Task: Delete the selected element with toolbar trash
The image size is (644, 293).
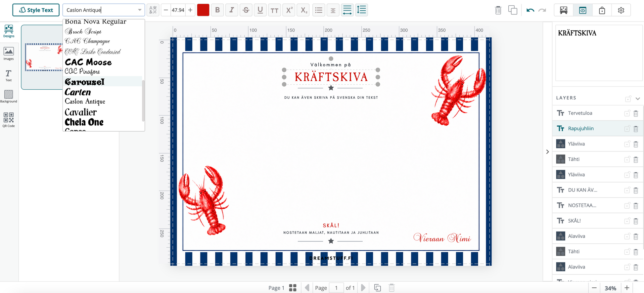Action: coord(498,10)
